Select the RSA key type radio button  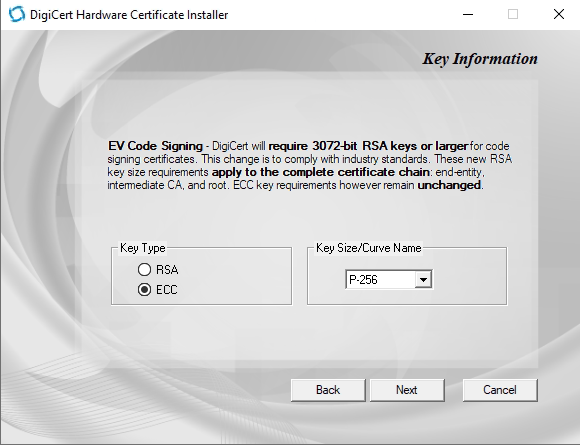[x=144, y=270]
